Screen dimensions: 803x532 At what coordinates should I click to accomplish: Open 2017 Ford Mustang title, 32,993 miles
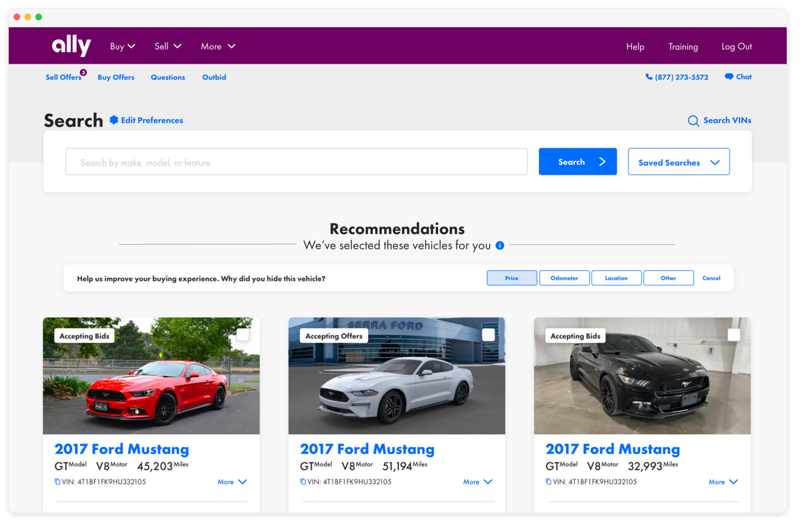[x=613, y=449]
